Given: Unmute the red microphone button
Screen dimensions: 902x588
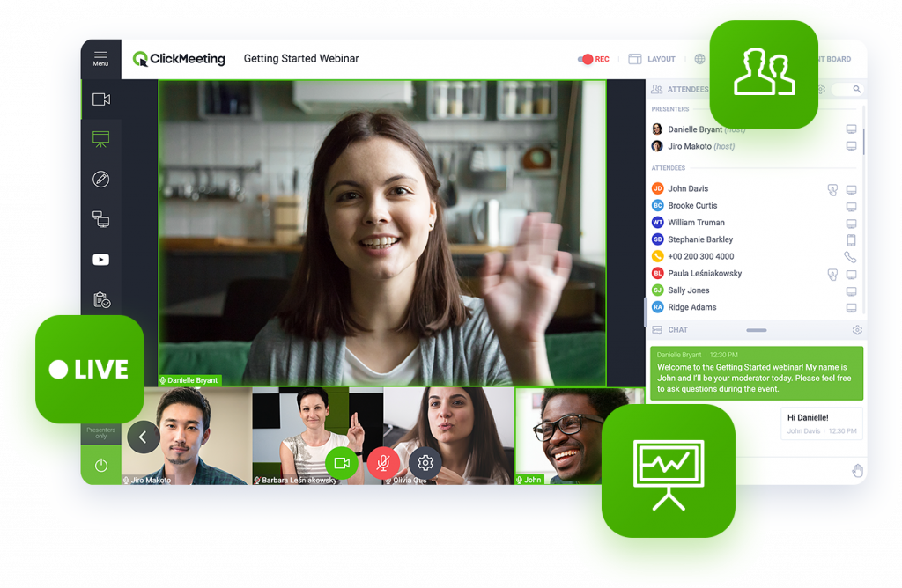Looking at the screenshot, I should (383, 463).
